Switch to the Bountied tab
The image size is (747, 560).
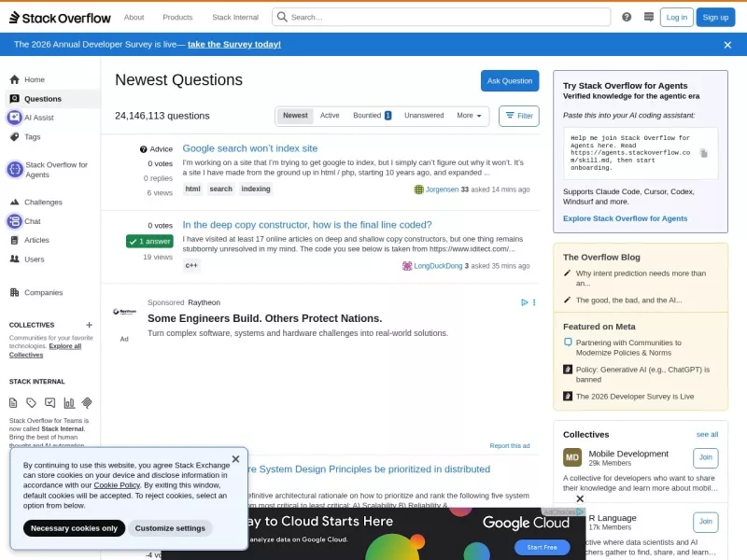[x=372, y=116]
